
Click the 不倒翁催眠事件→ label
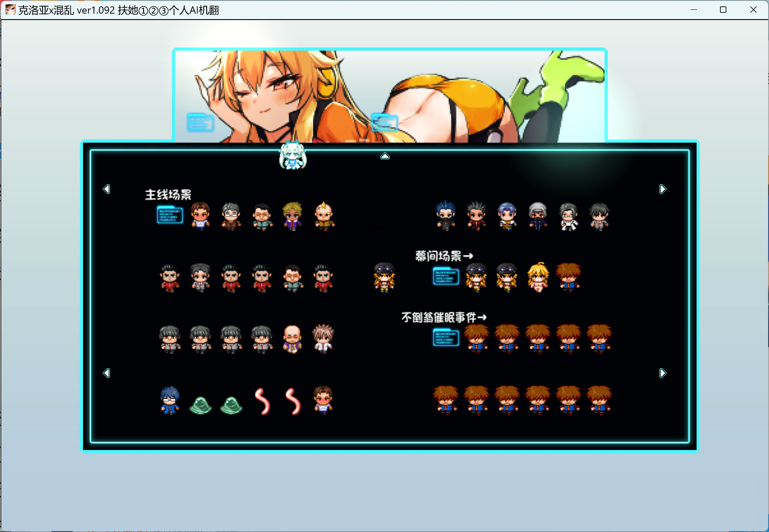(x=444, y=317)
